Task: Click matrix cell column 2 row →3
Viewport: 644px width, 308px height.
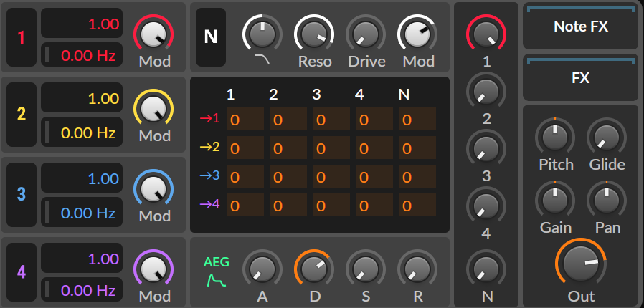Action: [x=288, y=176]
